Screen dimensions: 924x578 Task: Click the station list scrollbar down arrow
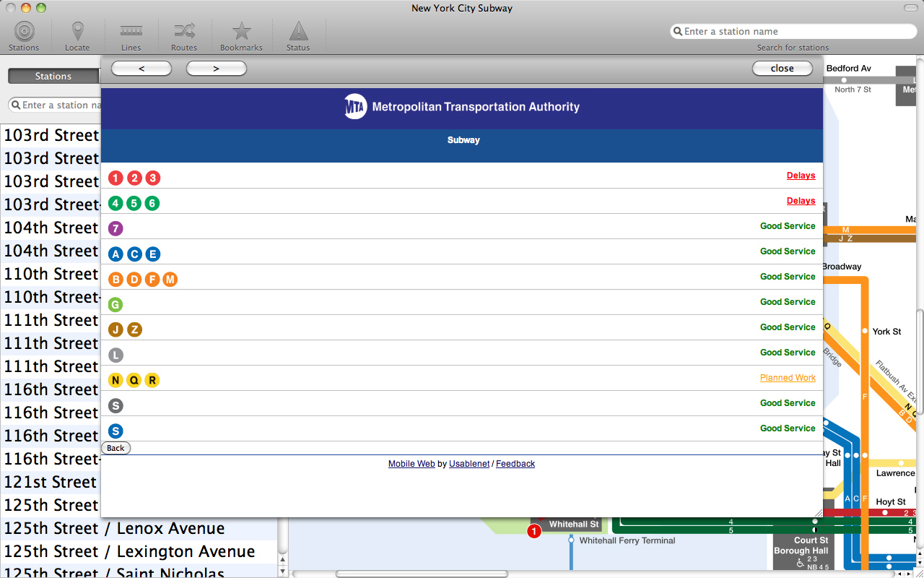283,571
